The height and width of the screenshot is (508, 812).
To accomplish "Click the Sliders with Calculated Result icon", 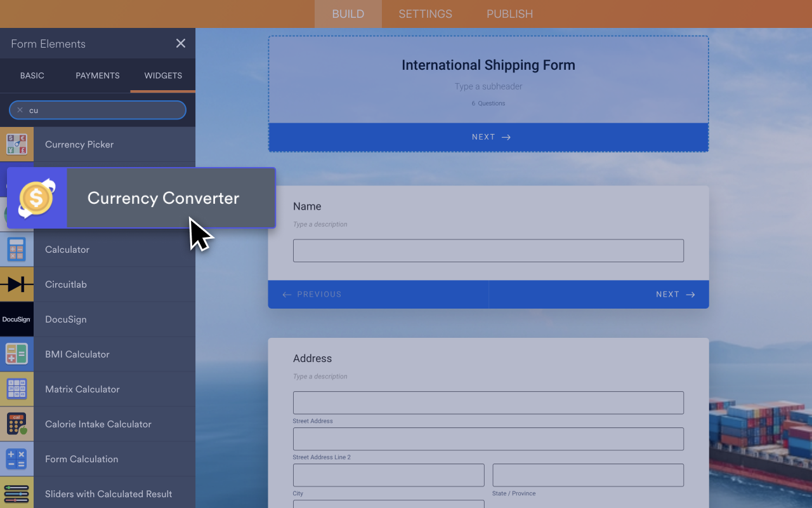I will [16, 493].
